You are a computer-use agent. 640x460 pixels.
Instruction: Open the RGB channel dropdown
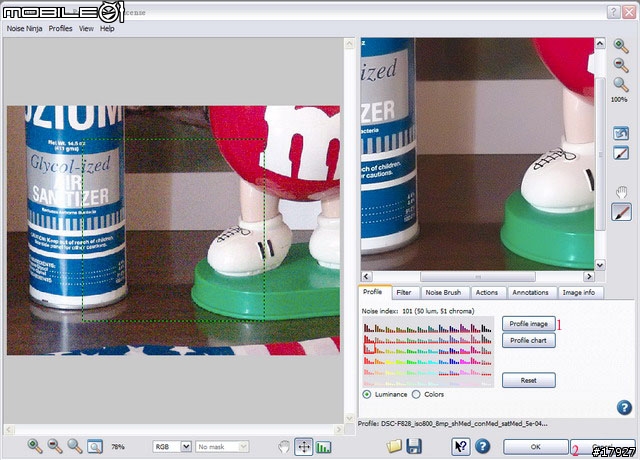[172, 447]
